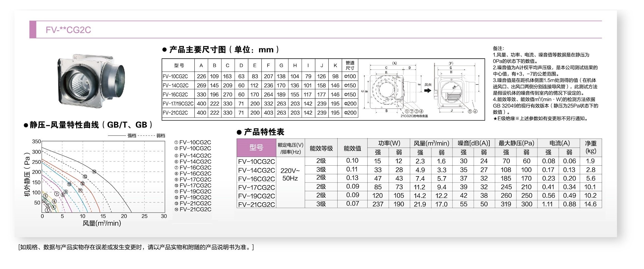Click the bottom disclaimer about 产品说明书
This screenshot has height=269, width=644.
tap(136, 247)
